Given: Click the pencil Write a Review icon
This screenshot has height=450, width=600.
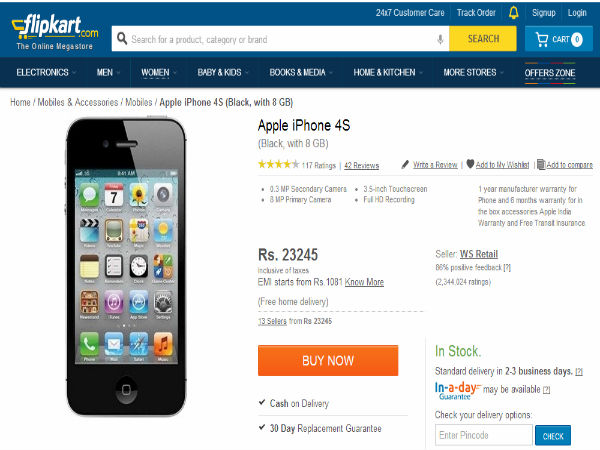Looking at the screenshot, I should (405, 165).
